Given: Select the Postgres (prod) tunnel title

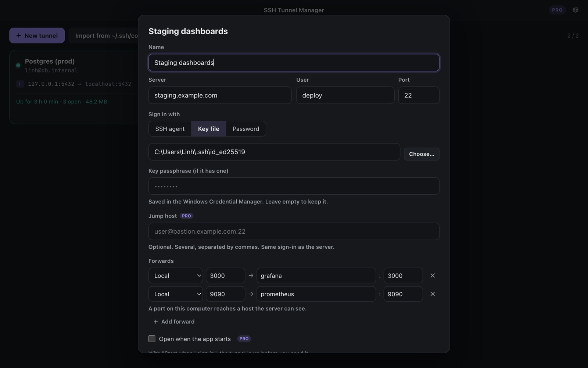Looking at the screenshot, I should [x=50, y=61].
